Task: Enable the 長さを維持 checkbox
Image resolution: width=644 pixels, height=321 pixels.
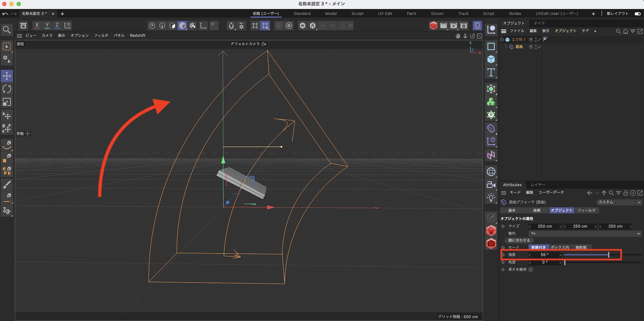Action: [x=531, y=269]
